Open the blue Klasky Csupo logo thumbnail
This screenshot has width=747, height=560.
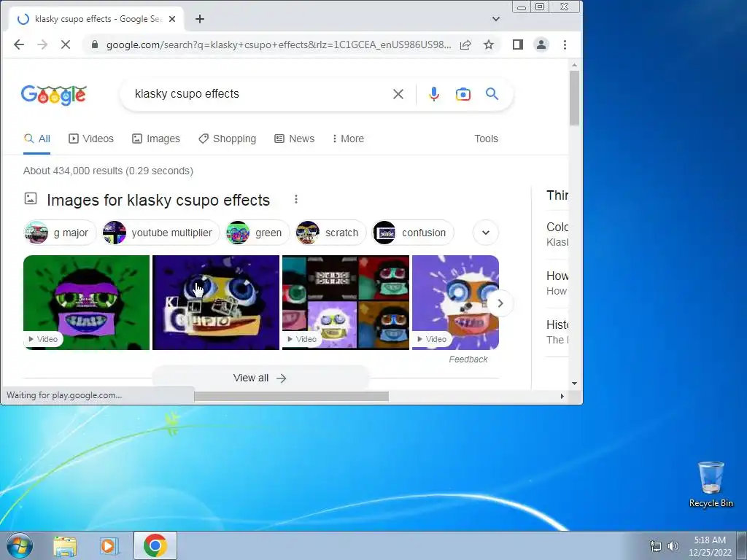pos(216,303)
